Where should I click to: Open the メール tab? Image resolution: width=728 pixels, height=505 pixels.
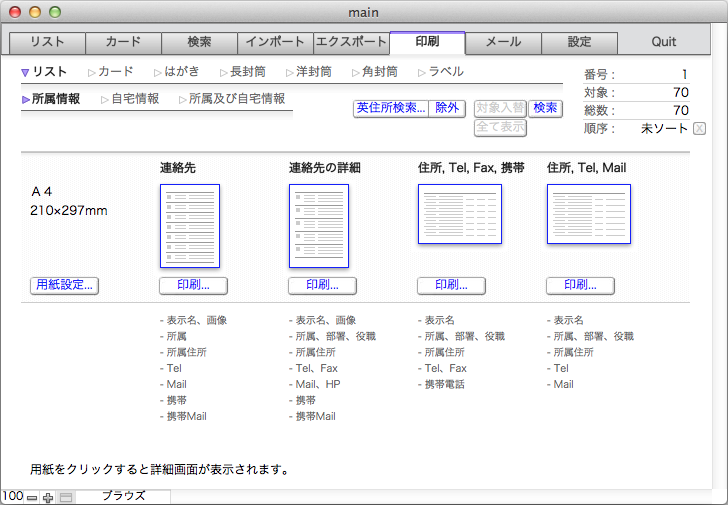[503, 42]
